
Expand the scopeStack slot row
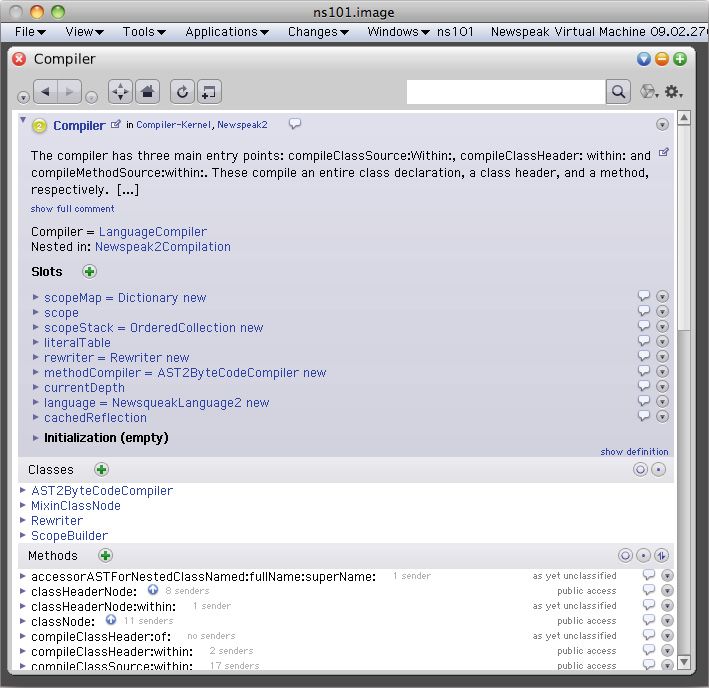click(x=35, y=327)
